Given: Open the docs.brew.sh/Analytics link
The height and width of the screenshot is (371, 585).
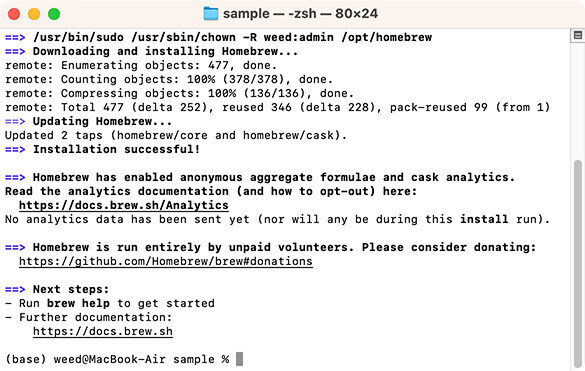Looking at the screenshot, I should (123, 205).
